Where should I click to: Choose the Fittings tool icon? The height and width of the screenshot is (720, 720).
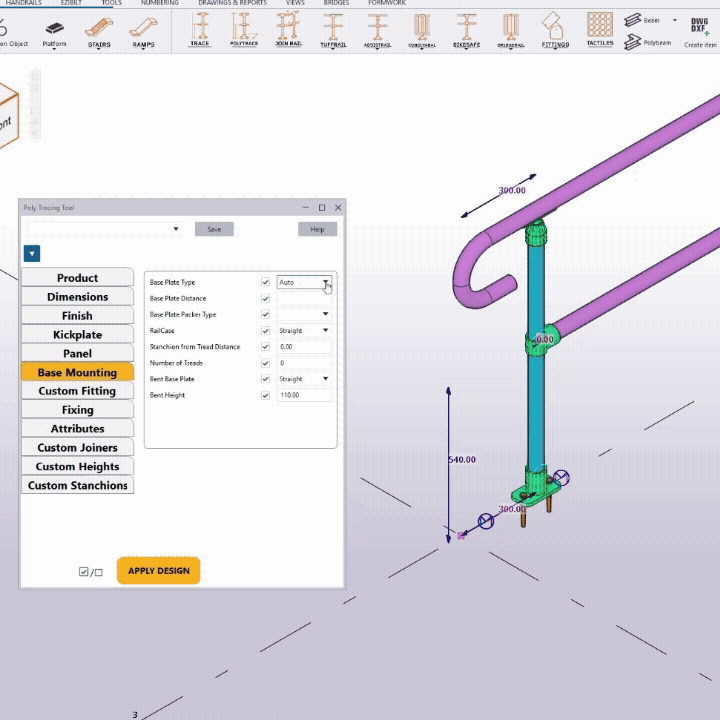pos(555,29)
